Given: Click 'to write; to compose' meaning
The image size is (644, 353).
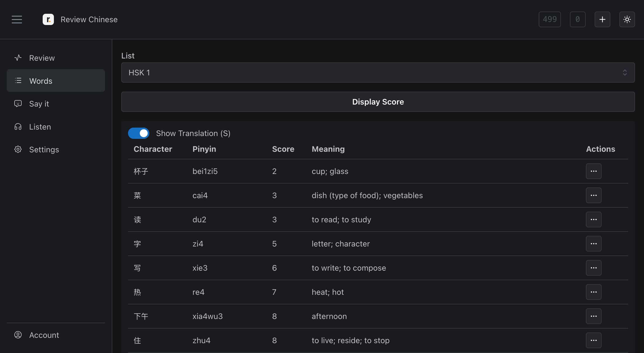Looking at the screenshot, I should tap(349, 268).
